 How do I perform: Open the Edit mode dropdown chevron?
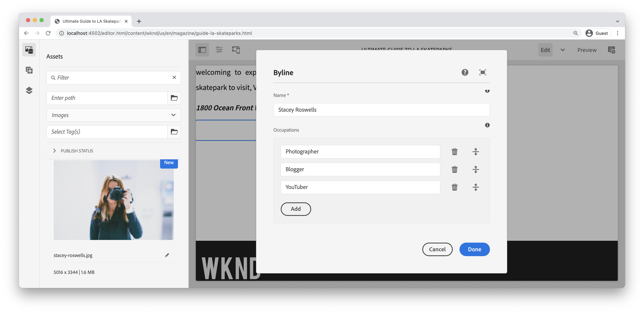(562, 50)
